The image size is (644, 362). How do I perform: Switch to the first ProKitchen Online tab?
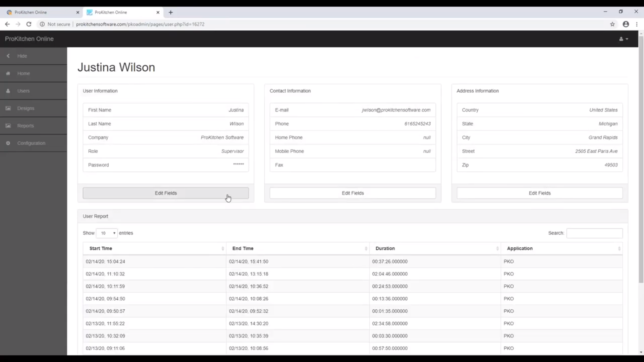(x=40, y=12)
